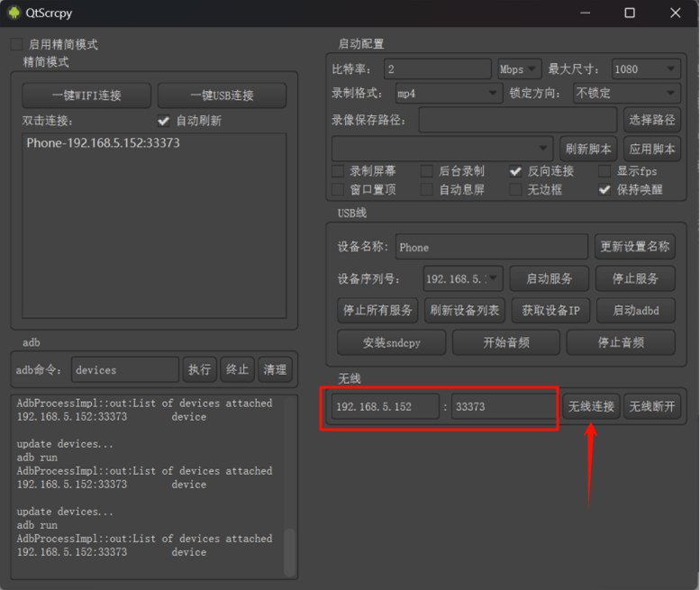Focus wireless port field 33373
This screenshot has width=700, height=590.
[504, 406]
